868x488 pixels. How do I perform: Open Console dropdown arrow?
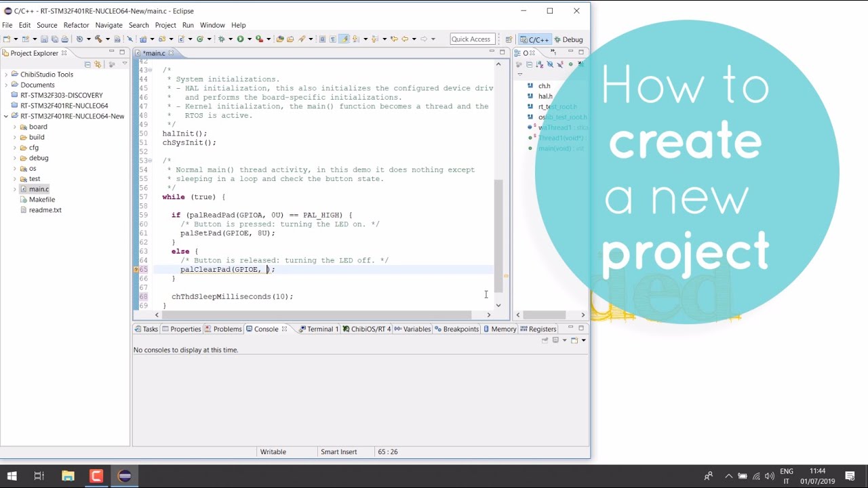click(583, 340)
